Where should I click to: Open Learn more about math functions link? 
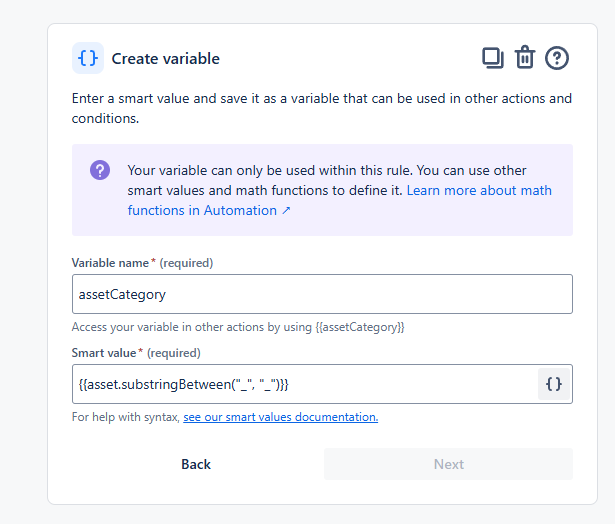tap(479, 190)
